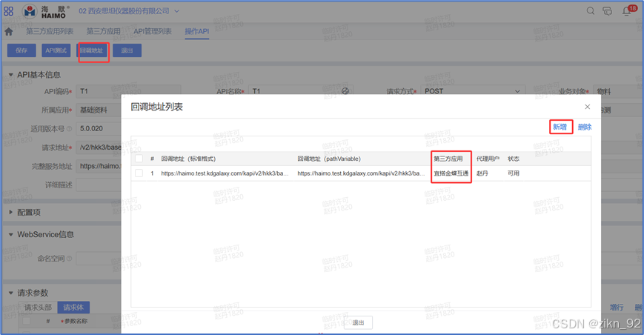
Task: Click 删除 in callback list dialog
Action: click(x=585, y=127)
